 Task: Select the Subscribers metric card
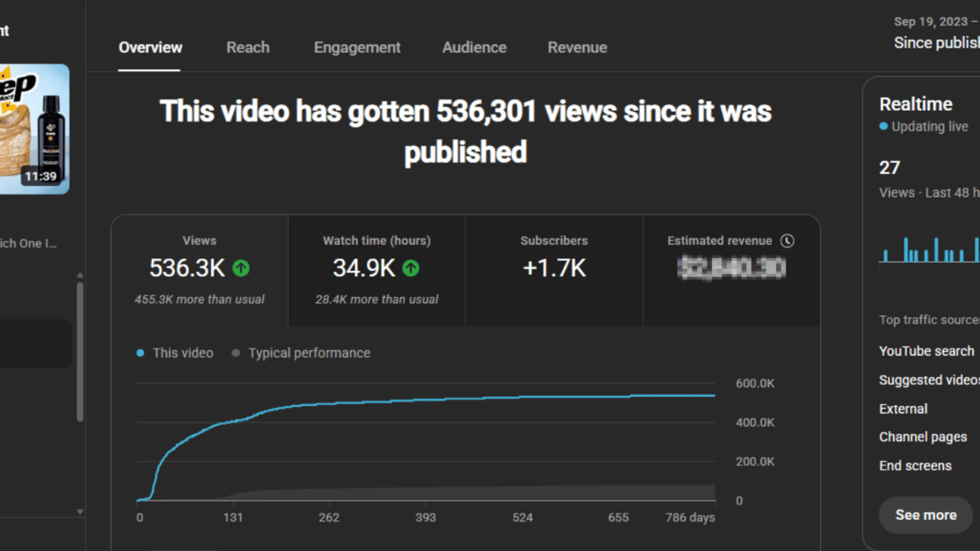click(554, 270)
